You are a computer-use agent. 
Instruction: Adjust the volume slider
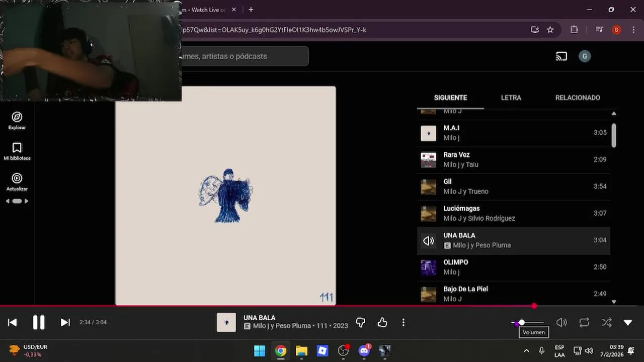(x=527, y=322)
